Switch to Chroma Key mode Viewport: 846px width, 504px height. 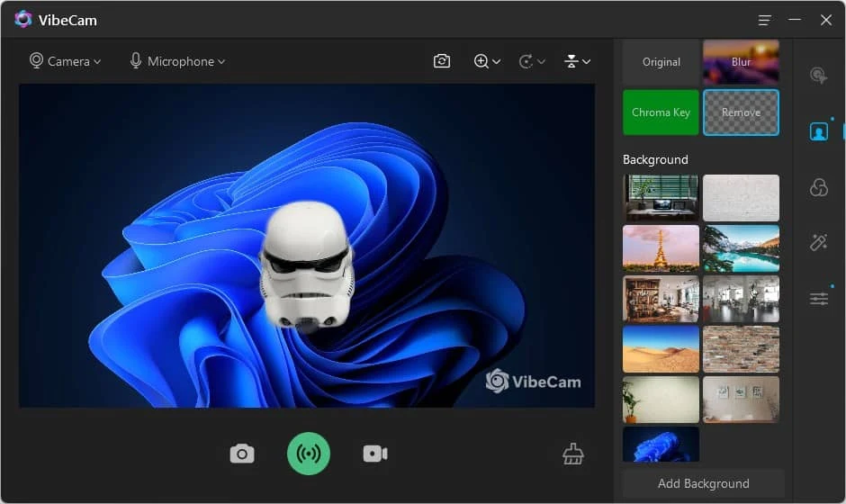661,112
